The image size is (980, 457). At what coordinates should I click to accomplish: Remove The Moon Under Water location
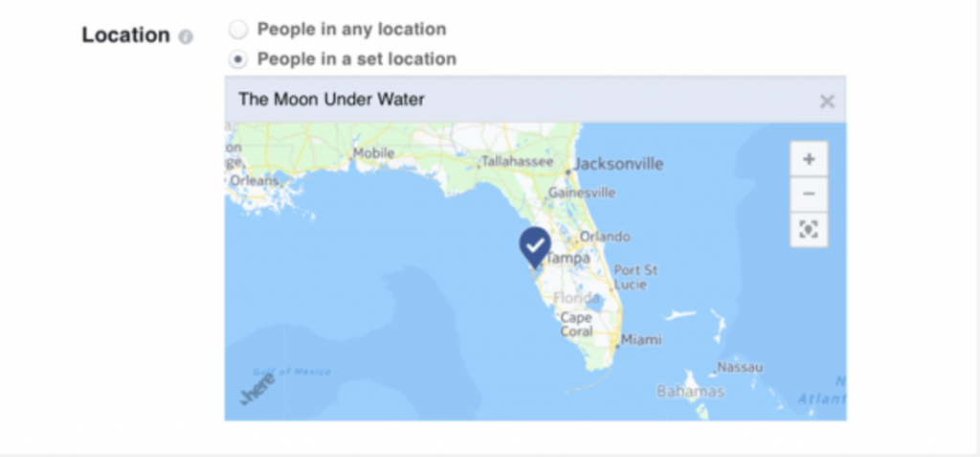pyautogui.click(x=827, y=101)
